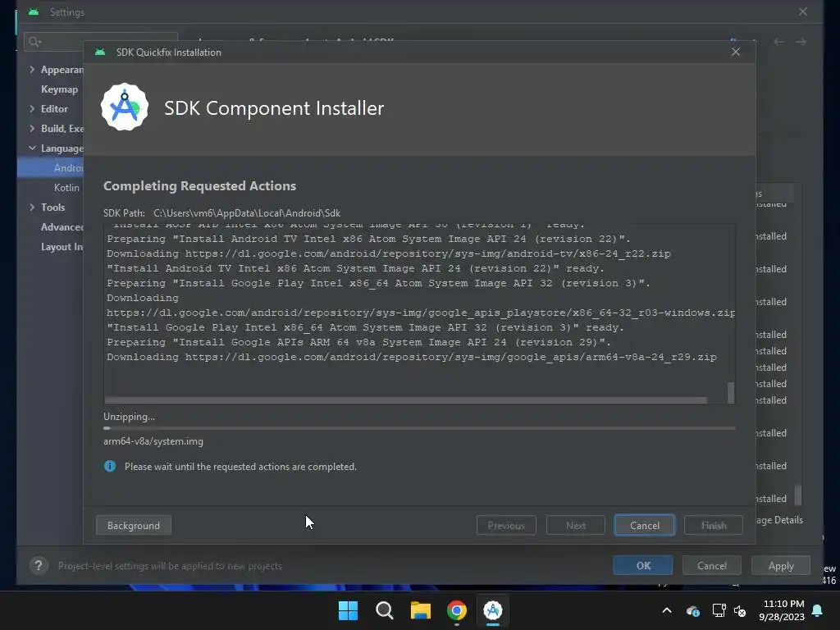The image size is (840, 630).
Task: Click the SDK Path text value
Action: click(x=247, y=213)
